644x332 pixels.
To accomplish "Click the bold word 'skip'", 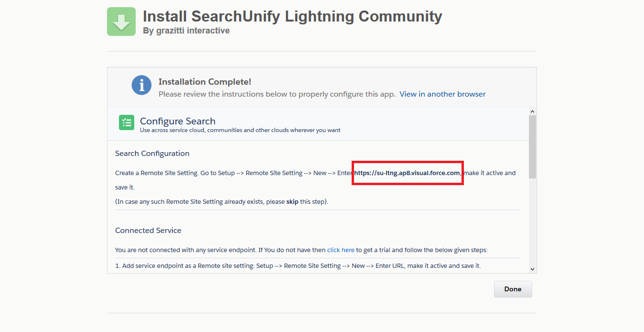I will (x=292, y=201).
